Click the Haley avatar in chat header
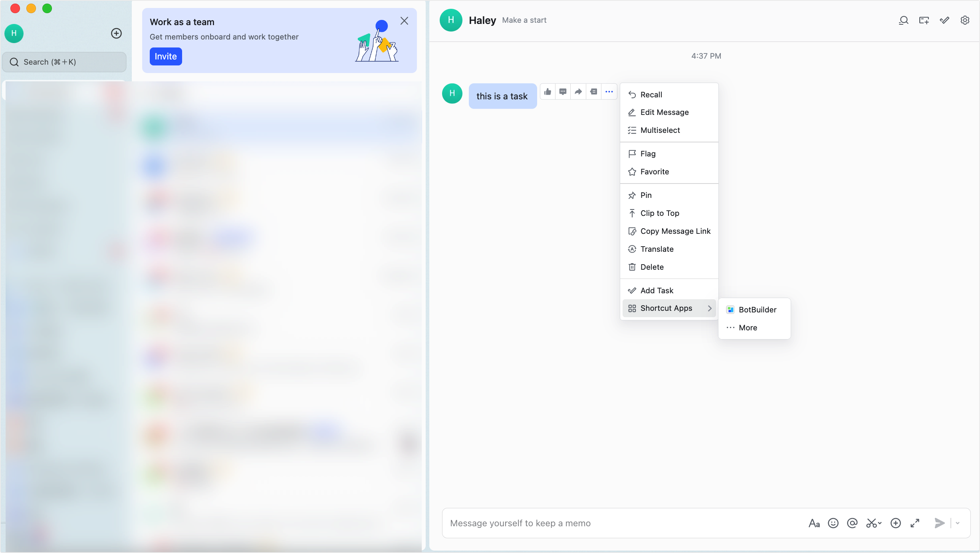 point(451,20)
